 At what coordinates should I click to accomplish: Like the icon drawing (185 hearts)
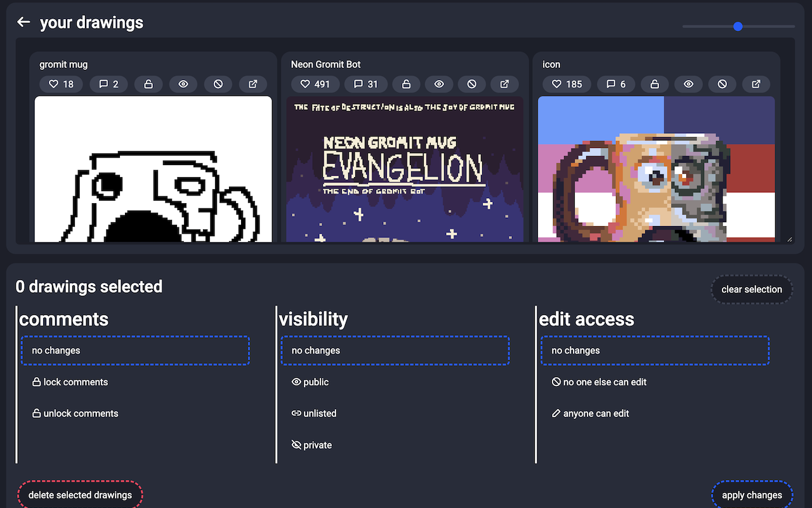(566, 84)
